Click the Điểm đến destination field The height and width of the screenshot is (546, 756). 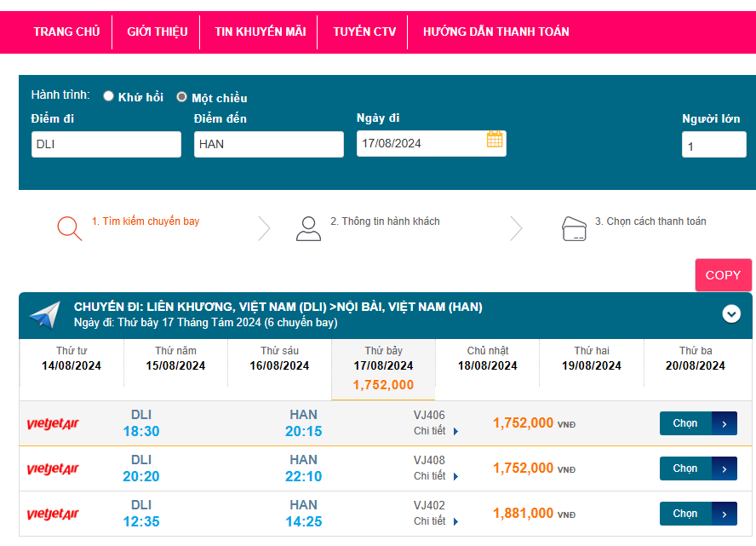pos(268,144)
